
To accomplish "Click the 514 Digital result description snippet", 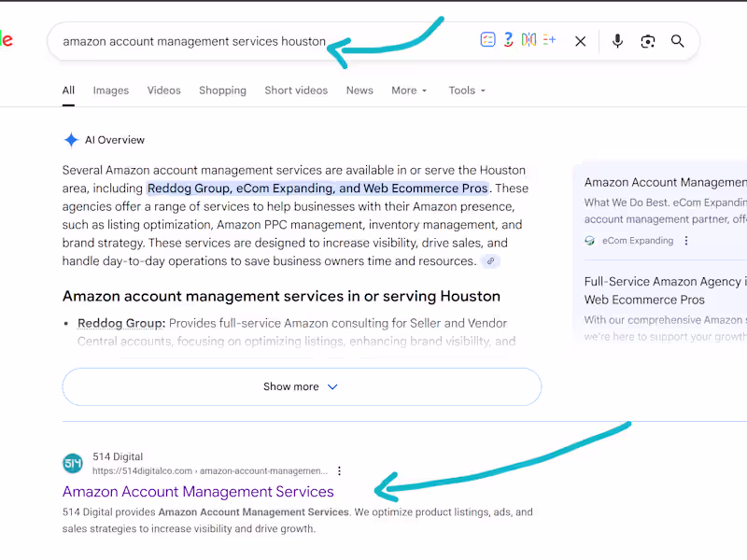I will point(297,521).
